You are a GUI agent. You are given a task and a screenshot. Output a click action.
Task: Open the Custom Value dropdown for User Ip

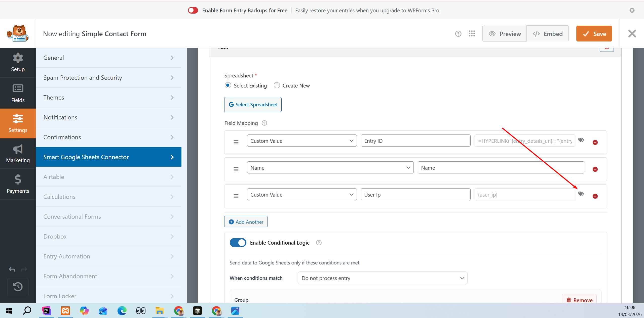click(x=302, y=195)
